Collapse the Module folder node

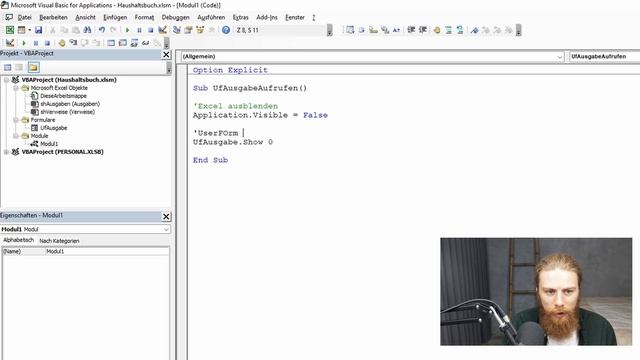coord(16,136)
